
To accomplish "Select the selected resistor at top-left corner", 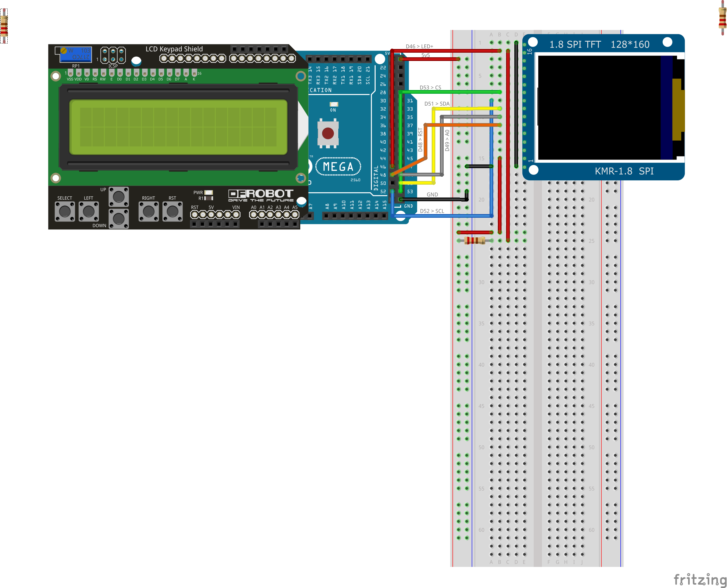I will point(4,26).
